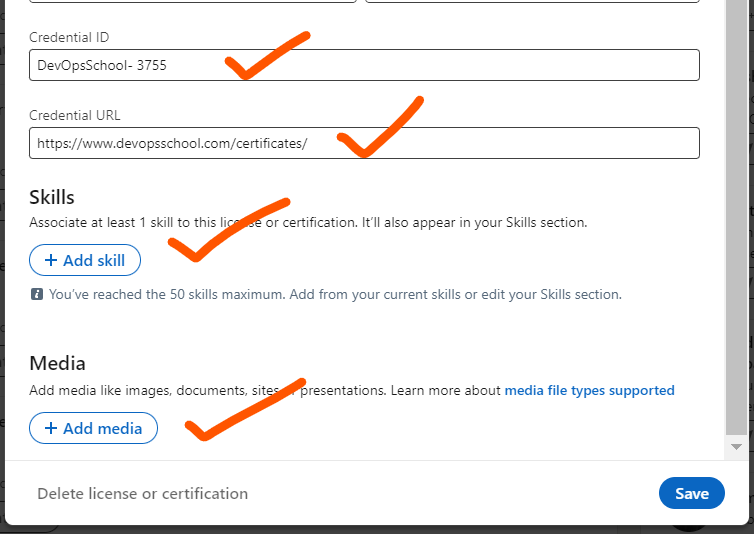This screenshot has height=534, width=754.
Task: Click the partially visible top-left input box
Action: pos(192,1)
